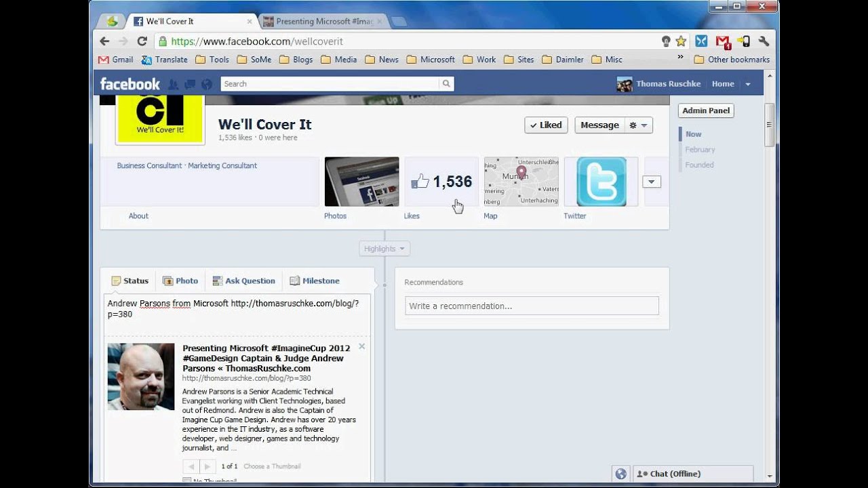Focus the Facebook search field
This screenshot has width=868, height=488.
[330, 84]
